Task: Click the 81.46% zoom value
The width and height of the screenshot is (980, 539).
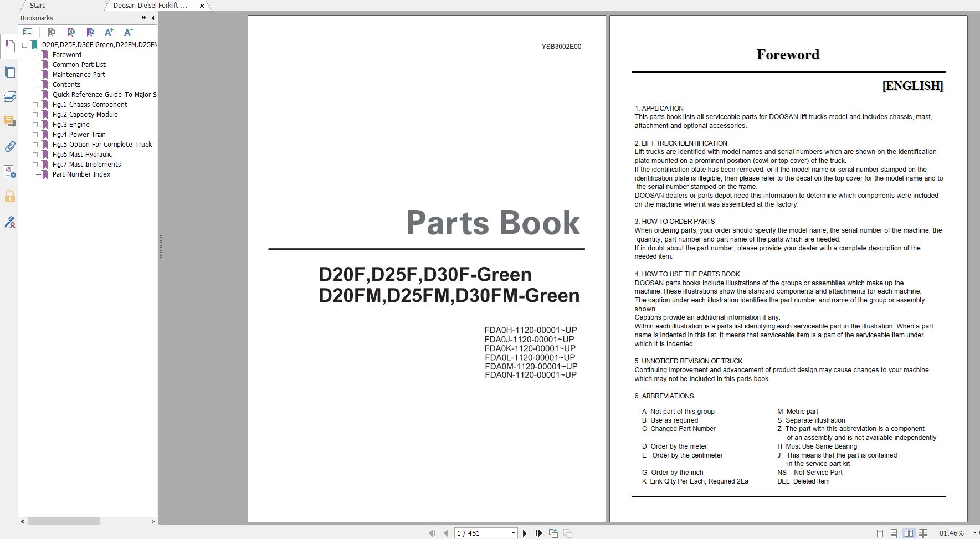Action: 951,533
